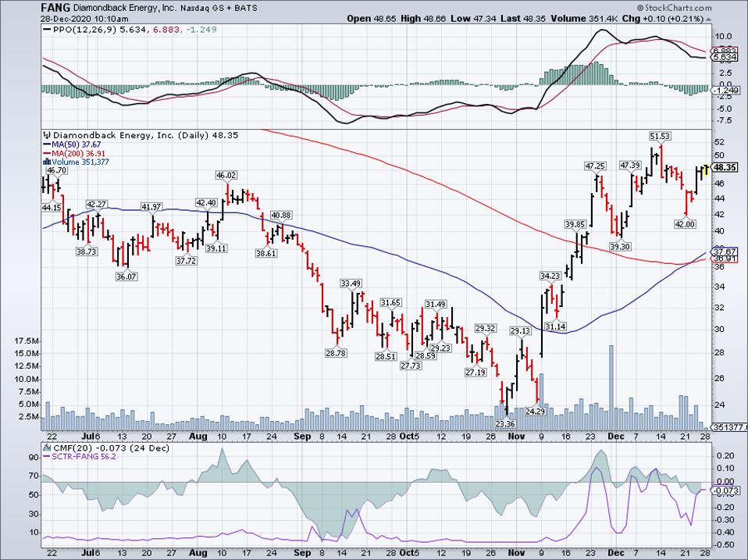Click the 351377 volume axis tag
This screenshot has width=748, height=560.
tap(729, 427)
